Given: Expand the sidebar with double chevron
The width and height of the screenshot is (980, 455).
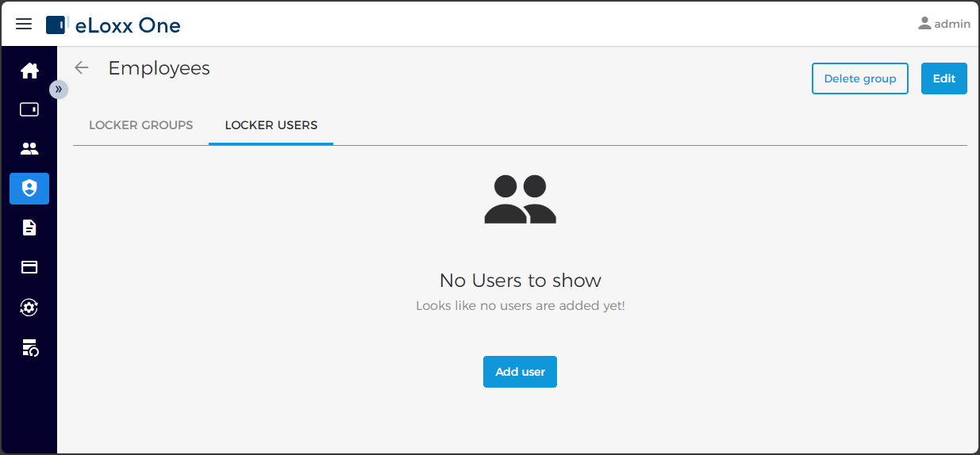Looking at the screenshot, I should click(x=59, y=89).
